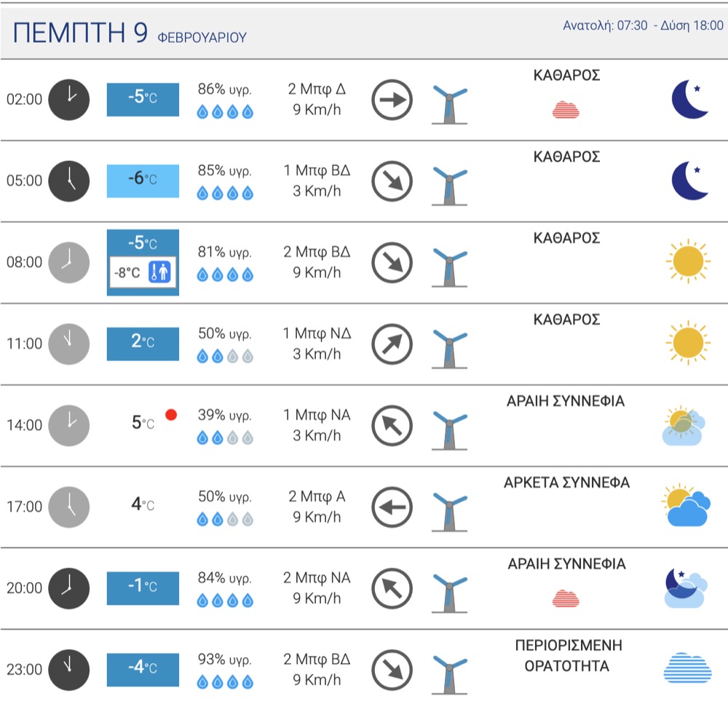Screen dimensions: 728x709
Task: Click the clock icon next to 05:00
Action: coord(68,181)
